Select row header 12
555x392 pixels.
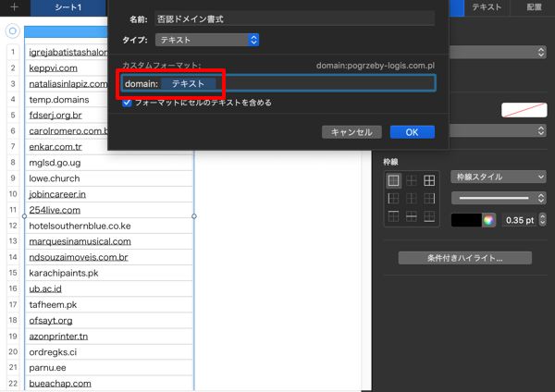tap(13, 226)
